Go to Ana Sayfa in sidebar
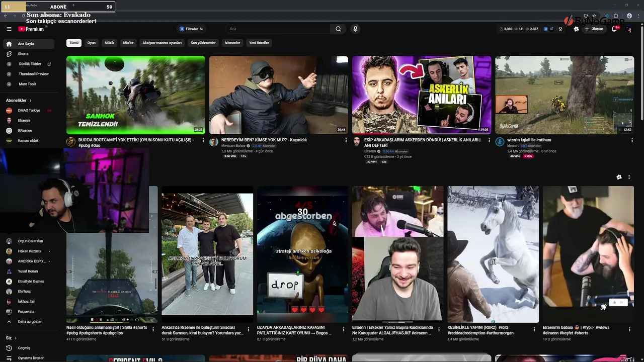 (x=28, y=44)
